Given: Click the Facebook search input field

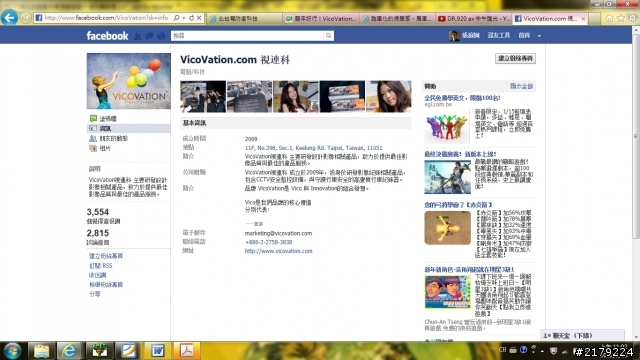Looking at the screenshot, I should coord(247,36).
